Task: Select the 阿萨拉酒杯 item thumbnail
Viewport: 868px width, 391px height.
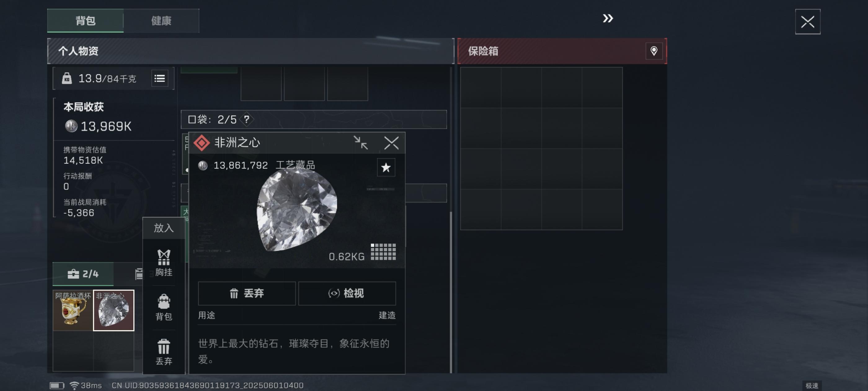Action: coord(73,310)
